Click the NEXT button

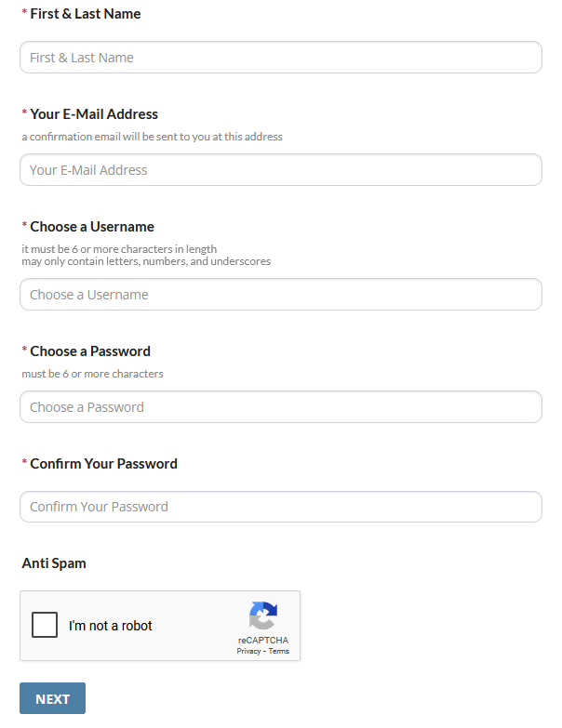coord(52,698)
